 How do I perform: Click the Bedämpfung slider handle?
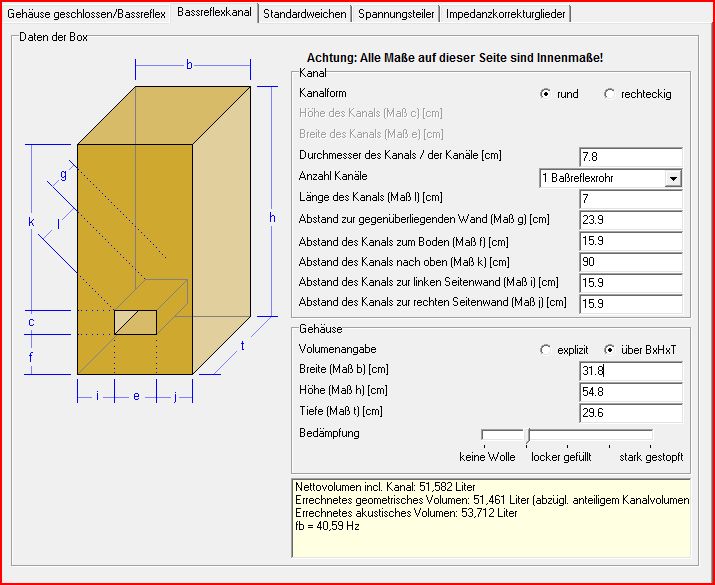coord(528,434)
